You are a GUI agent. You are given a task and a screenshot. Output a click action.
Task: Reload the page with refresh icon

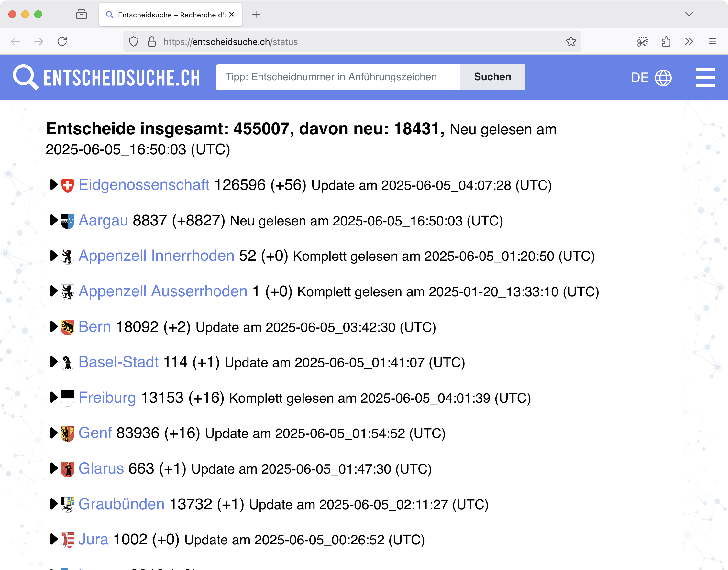[62, 42]
